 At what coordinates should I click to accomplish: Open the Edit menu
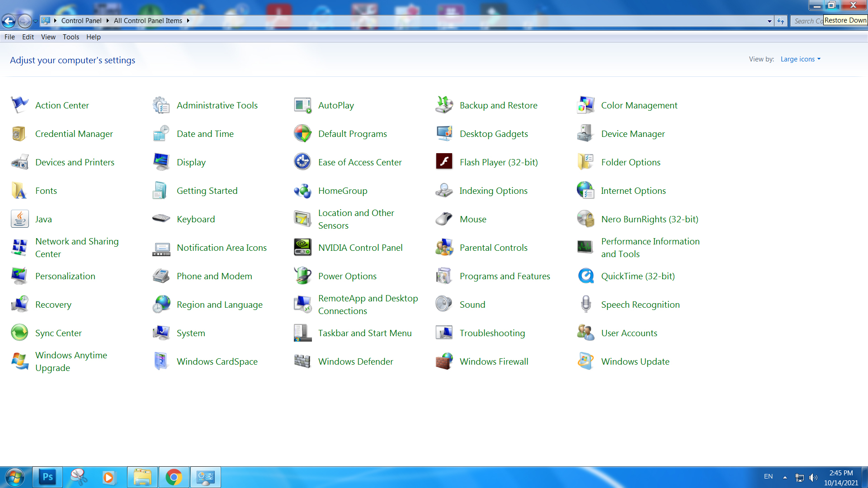point(28,37)
